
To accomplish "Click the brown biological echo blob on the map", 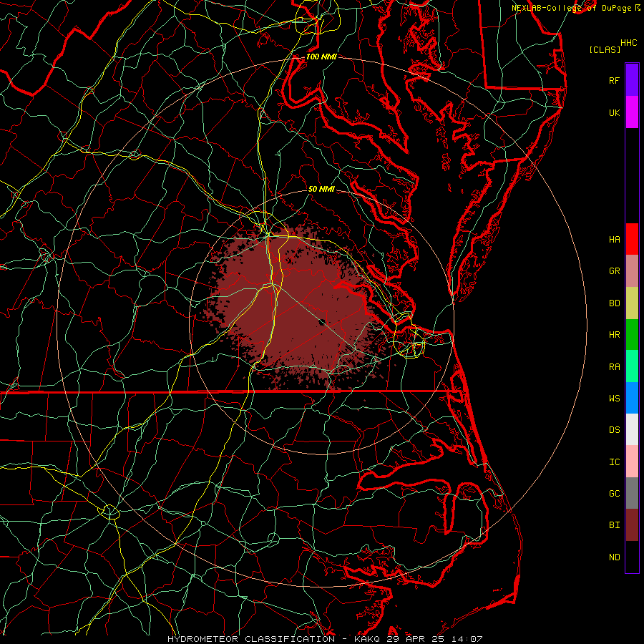I will click(296, 306).
